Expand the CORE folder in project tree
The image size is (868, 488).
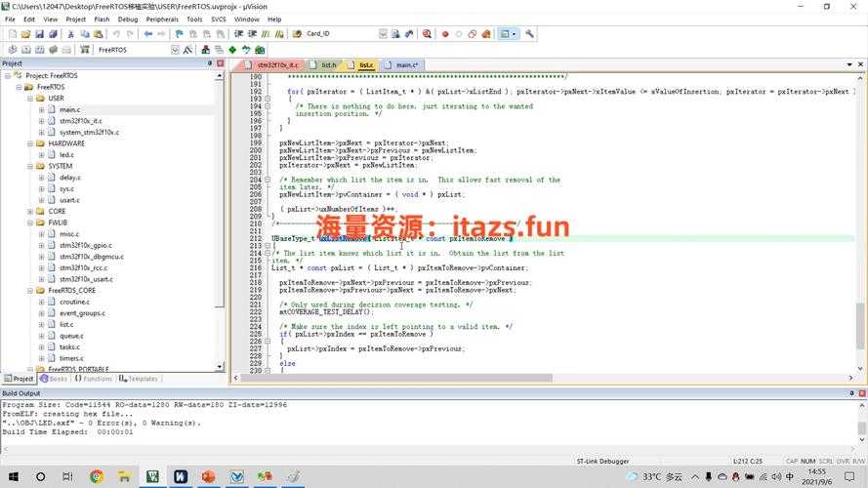tap(30, 211)
